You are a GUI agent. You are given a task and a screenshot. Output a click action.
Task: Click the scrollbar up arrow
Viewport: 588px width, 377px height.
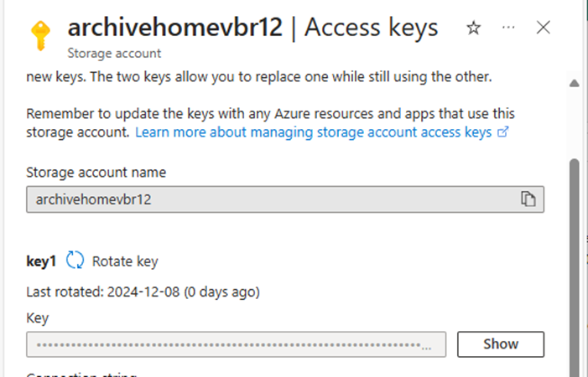point(574,83)
